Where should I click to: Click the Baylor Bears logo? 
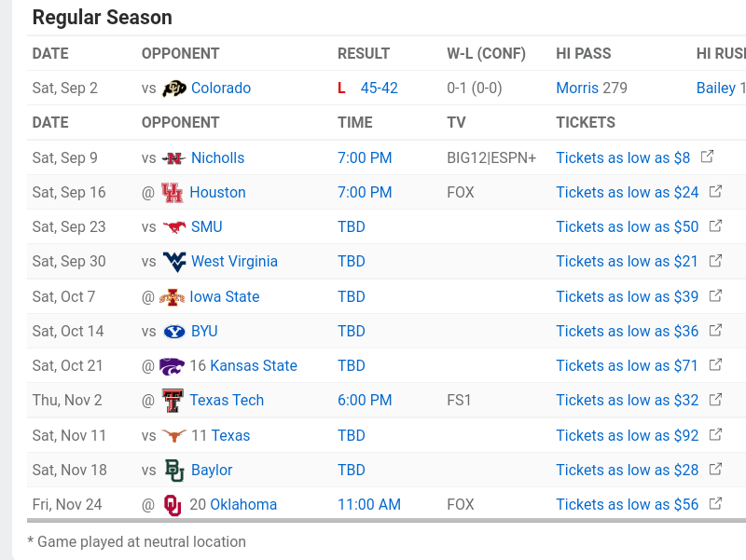click(x=174, y=471)
